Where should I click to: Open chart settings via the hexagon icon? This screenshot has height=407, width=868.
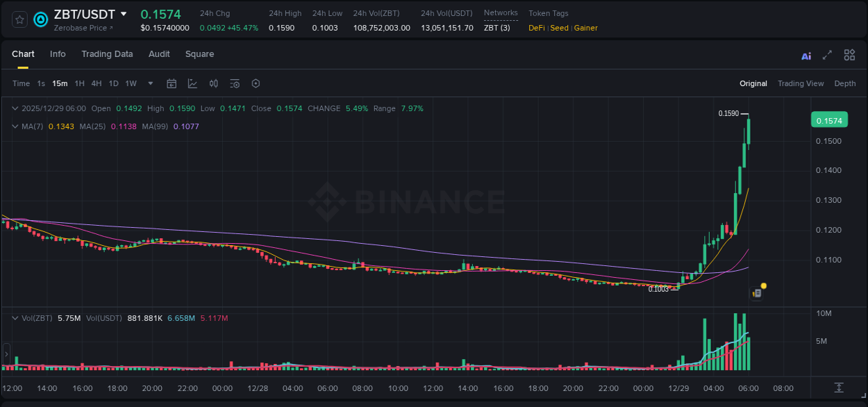(256, 83)
